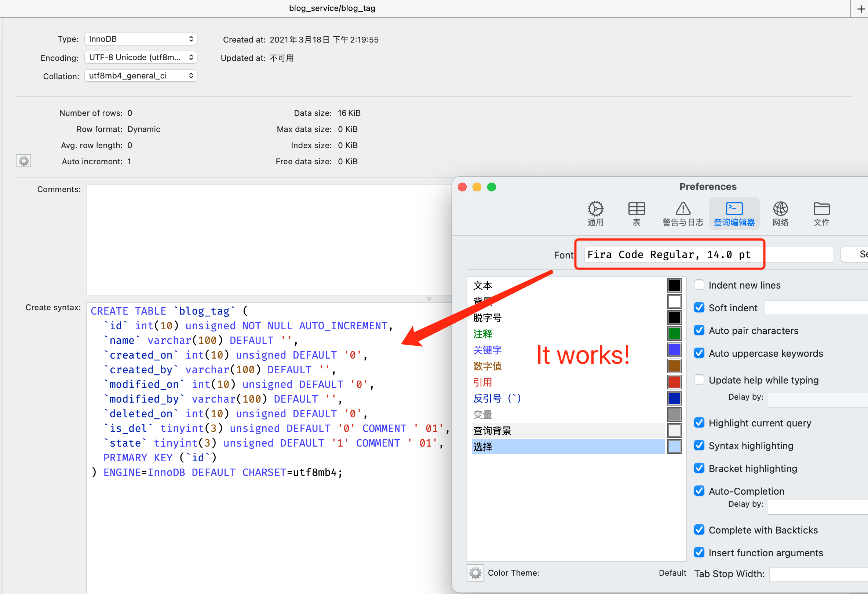
Task: Open the 文件 preferences pane
Action: point(821,213)
